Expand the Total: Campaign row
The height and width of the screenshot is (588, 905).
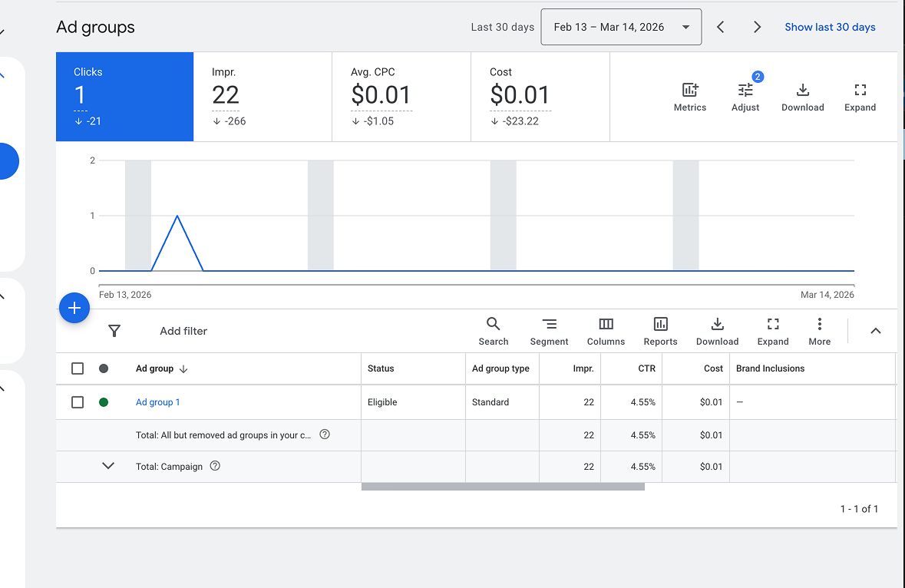click(x=107, y=466)
